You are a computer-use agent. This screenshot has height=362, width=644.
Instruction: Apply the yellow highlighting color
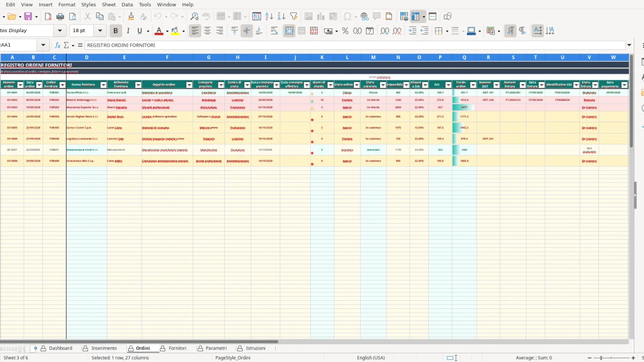click(x=175, y=31)
